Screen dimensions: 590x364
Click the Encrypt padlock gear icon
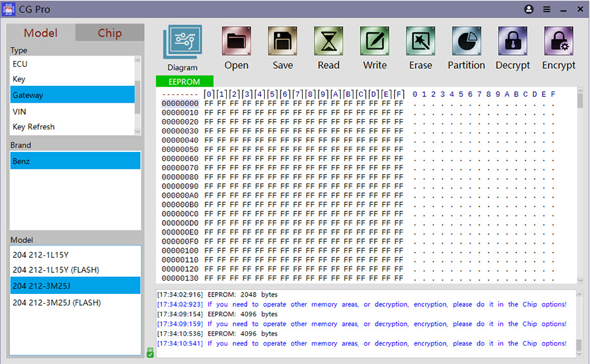(558, 42)
